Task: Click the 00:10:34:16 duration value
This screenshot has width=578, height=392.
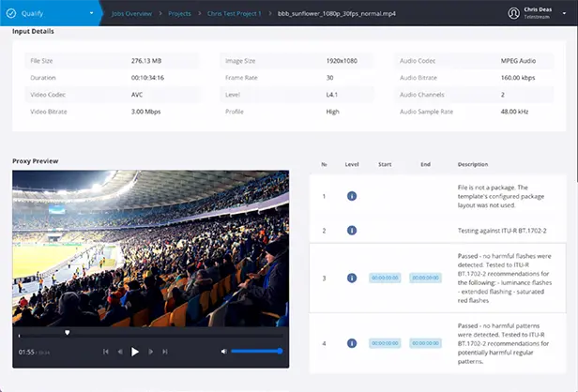Action: click(147, 78)
